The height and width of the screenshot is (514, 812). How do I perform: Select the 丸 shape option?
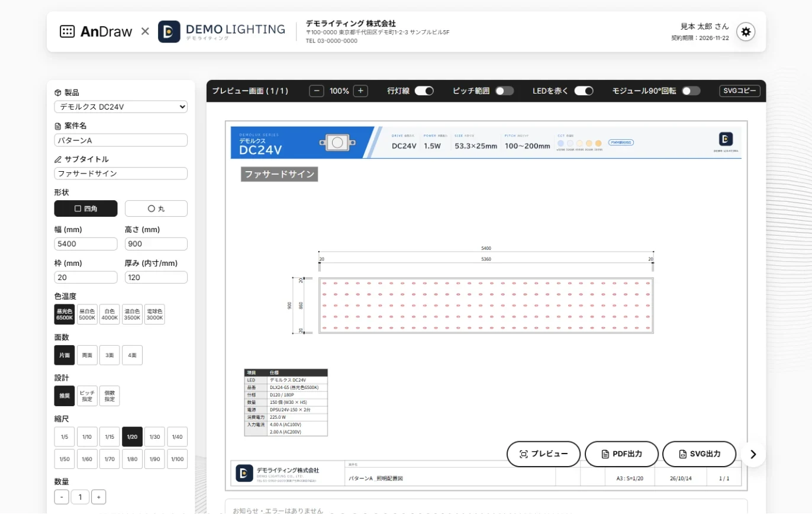pos(156,208)
